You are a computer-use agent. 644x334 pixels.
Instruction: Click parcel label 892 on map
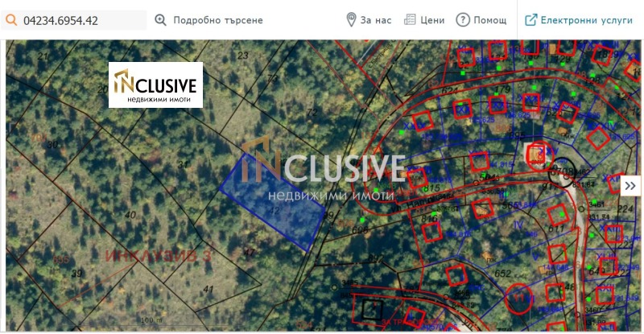(x=375, y=259)
